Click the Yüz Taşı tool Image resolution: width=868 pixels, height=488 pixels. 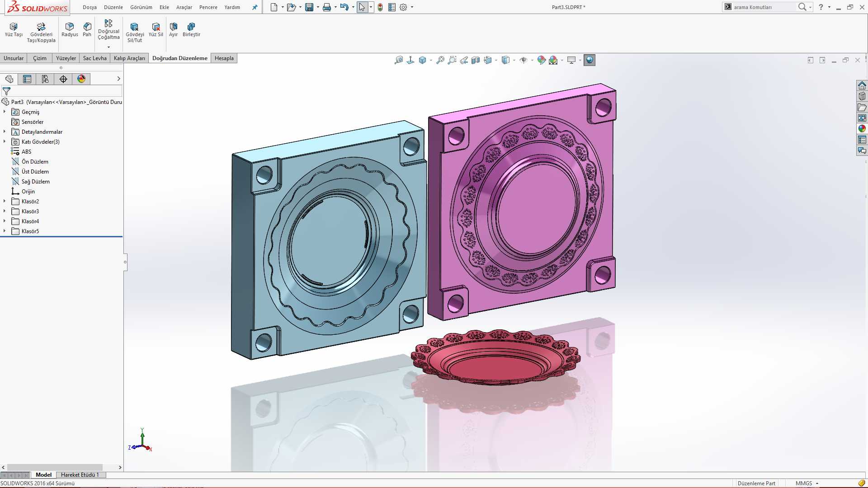(14, 30)
